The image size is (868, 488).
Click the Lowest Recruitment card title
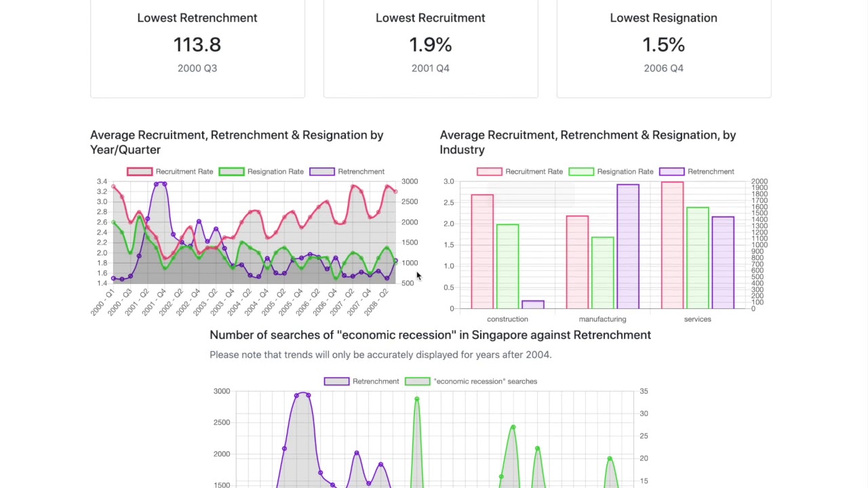431,18
